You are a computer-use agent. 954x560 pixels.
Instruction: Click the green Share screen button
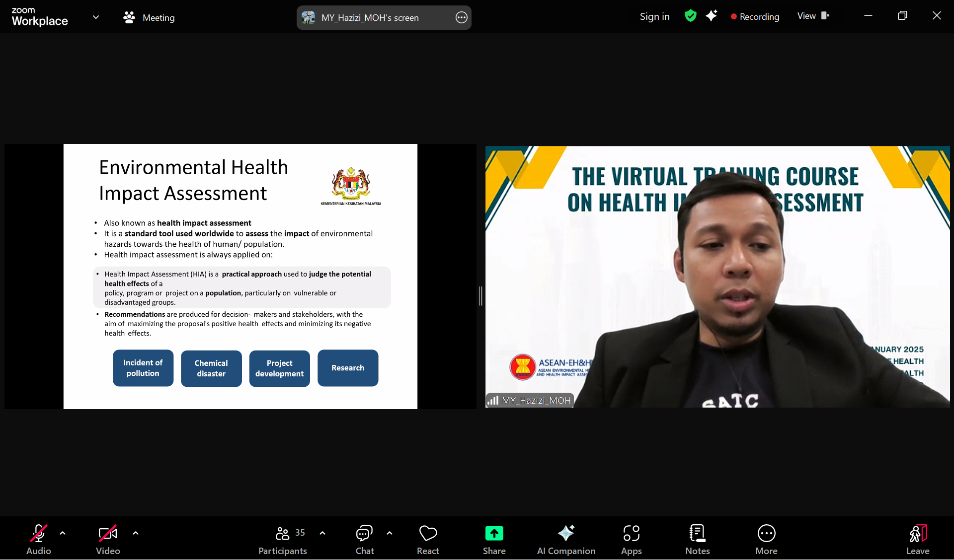pos(494,539)
